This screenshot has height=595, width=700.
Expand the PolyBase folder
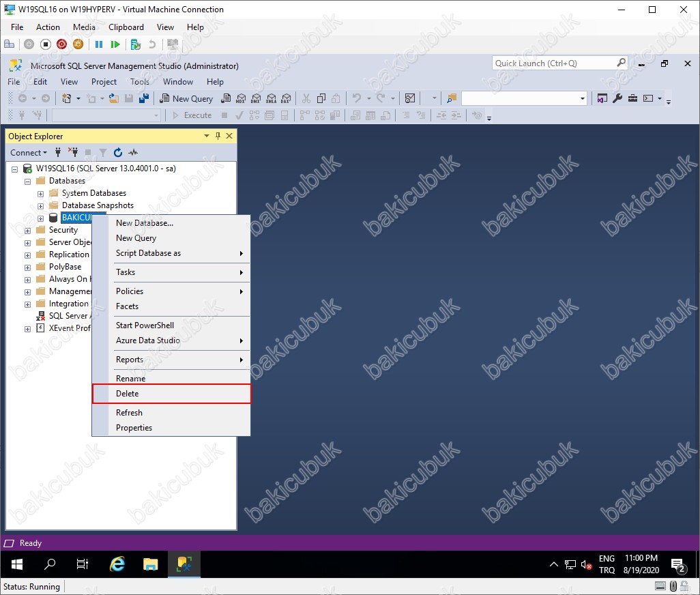point(28,267)
